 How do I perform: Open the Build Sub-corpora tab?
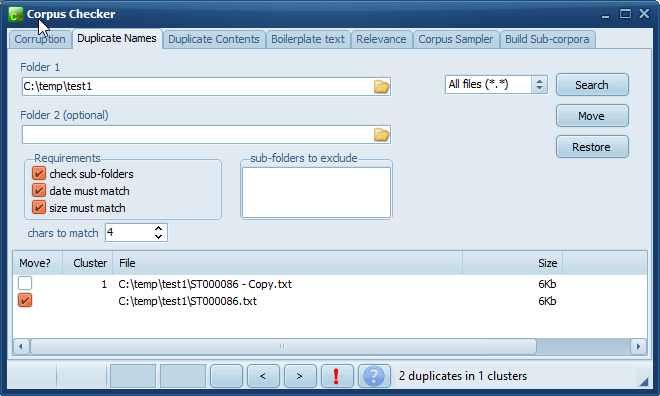click(547, 39)
